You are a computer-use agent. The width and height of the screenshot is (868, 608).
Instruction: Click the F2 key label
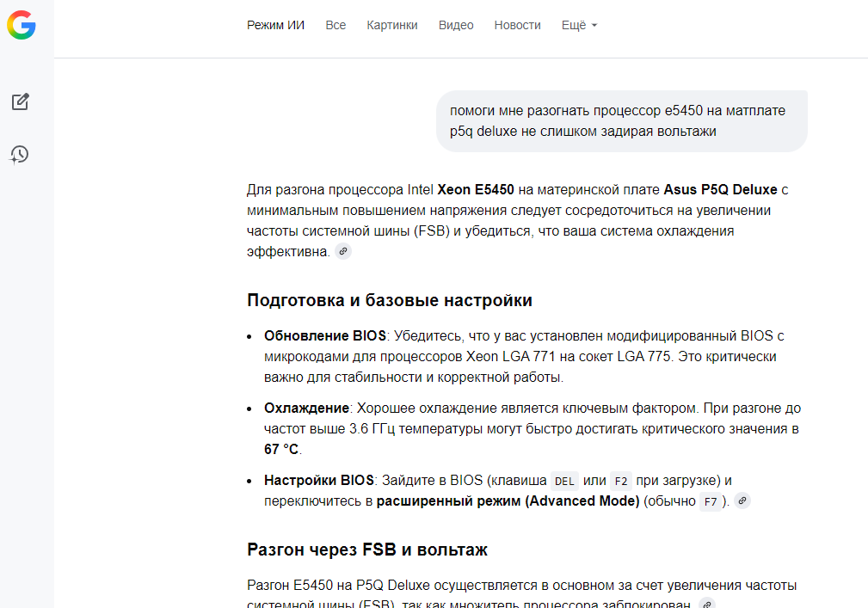pos(621,482)
